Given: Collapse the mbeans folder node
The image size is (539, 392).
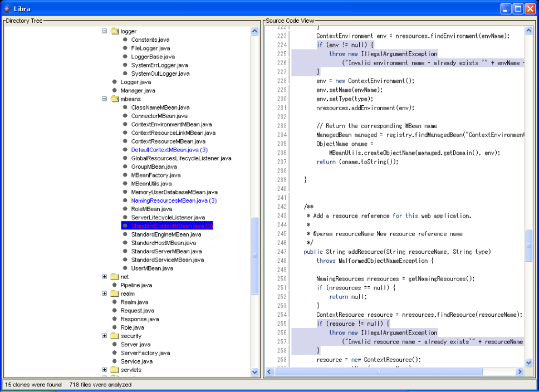Looking at the screenshot, I should pos(104,99).
